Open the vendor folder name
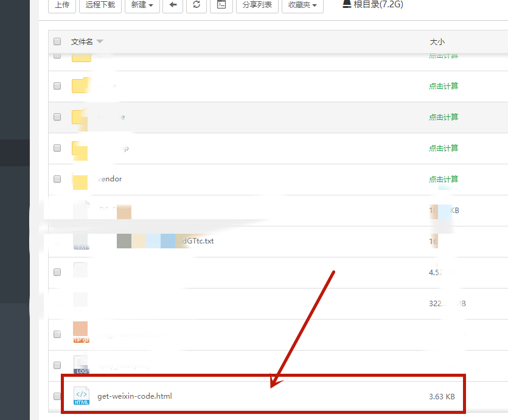 pyautogui.click(x=110, y=179)
